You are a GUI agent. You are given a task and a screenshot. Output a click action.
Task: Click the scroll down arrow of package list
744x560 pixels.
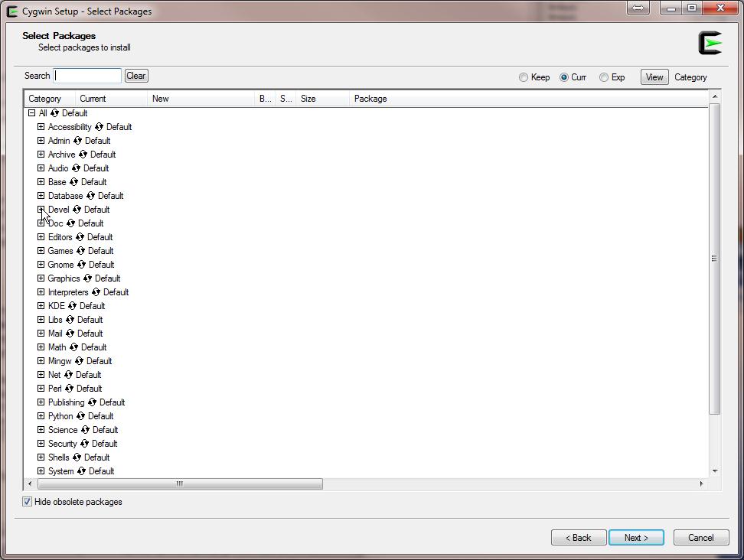tap(715, 470)
